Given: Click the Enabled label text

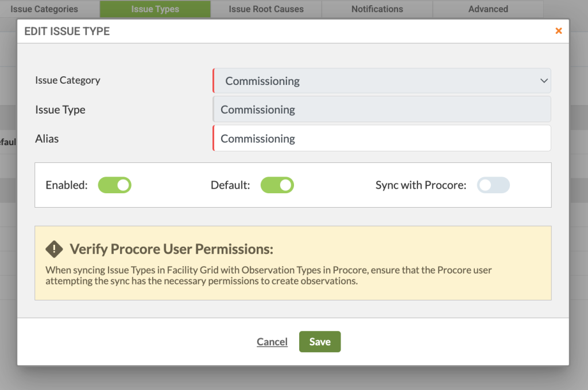Looking at the screenshot, I should pos(67,185).
